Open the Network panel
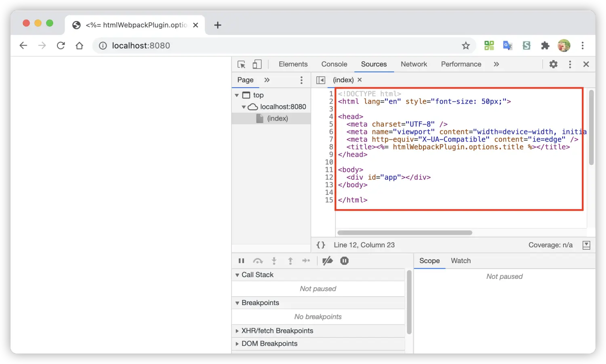Screen dimensions: 606x364 tap(414, 64)
